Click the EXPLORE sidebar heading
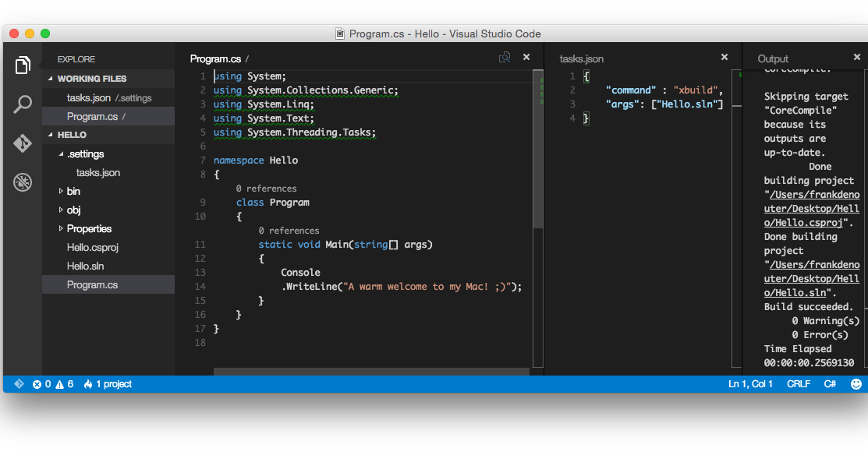Viewport: 868px width, 455px height. click(x=76, y=59)
